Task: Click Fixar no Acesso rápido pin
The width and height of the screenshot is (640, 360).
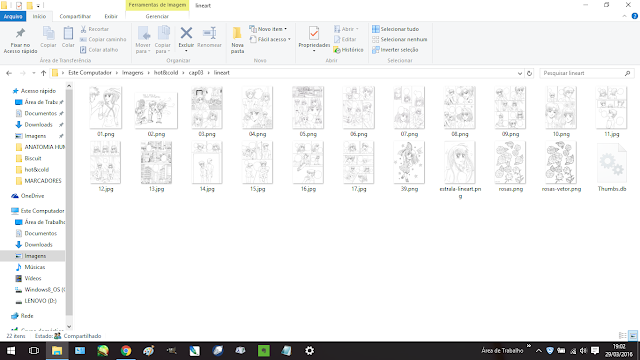Action: click(x=20, y=40)
